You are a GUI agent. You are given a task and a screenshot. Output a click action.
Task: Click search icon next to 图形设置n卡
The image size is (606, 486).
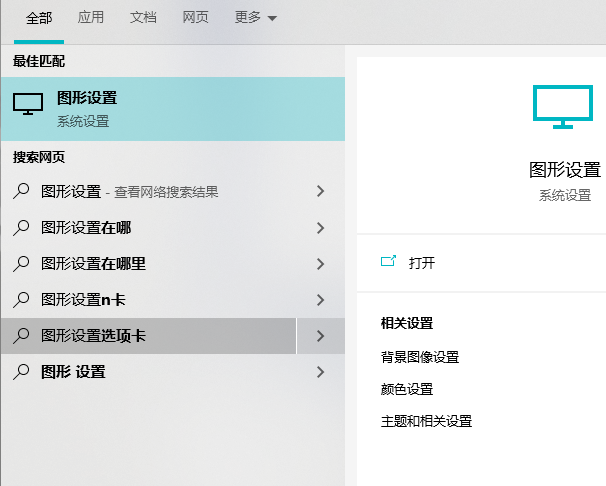tap(21, 299)
